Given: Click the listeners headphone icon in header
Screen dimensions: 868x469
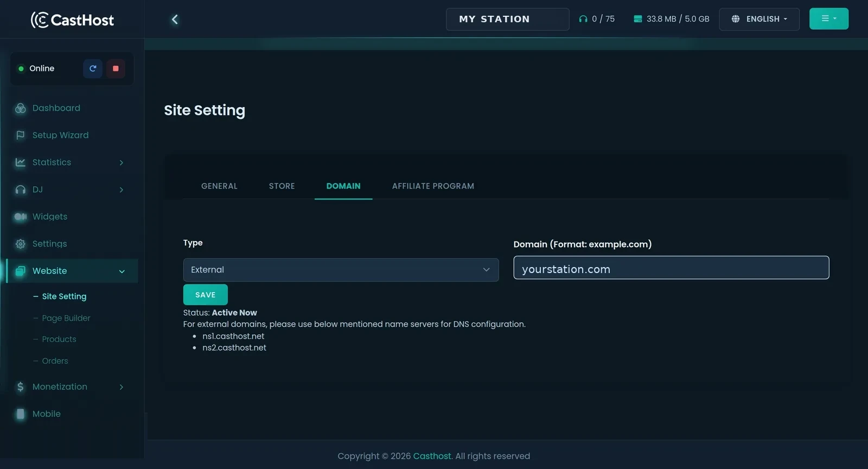Looking at the screenshot, I should (x=583, y=19).
